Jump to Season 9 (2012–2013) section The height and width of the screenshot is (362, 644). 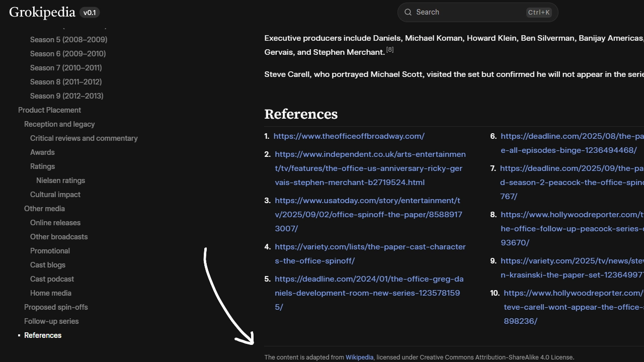[66, 96]
